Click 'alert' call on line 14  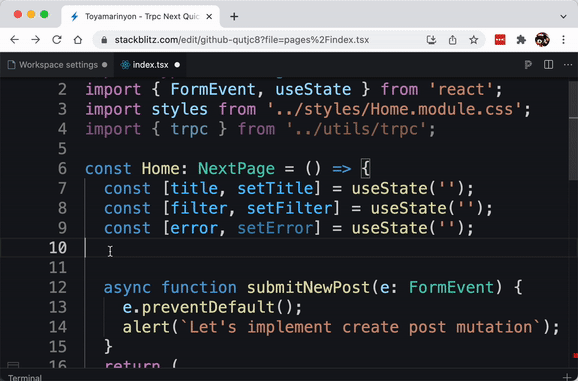146,327
